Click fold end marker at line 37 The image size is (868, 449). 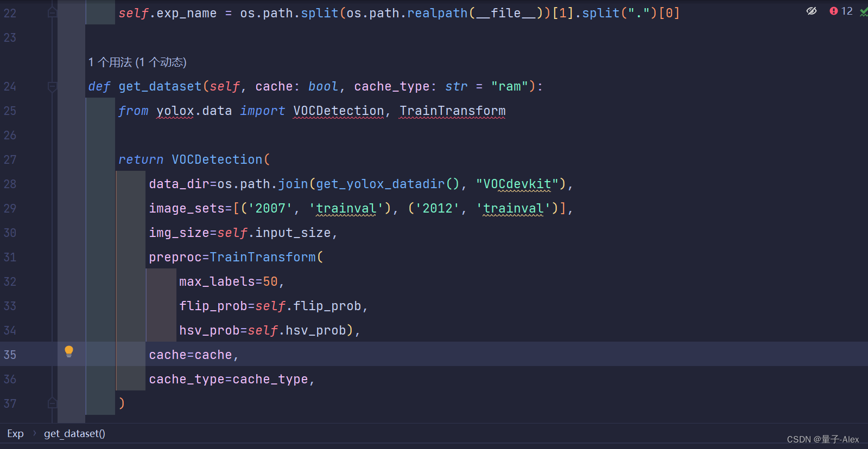tap(53, 403)
